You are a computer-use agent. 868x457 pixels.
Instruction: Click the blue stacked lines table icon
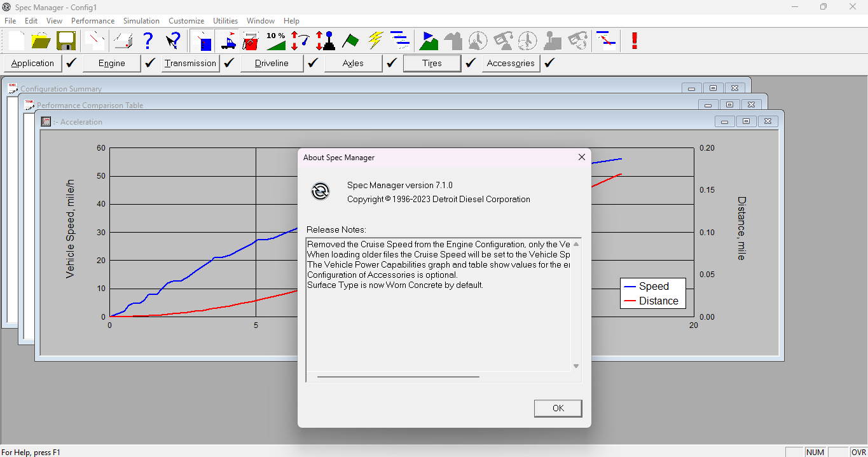[399, 41]
